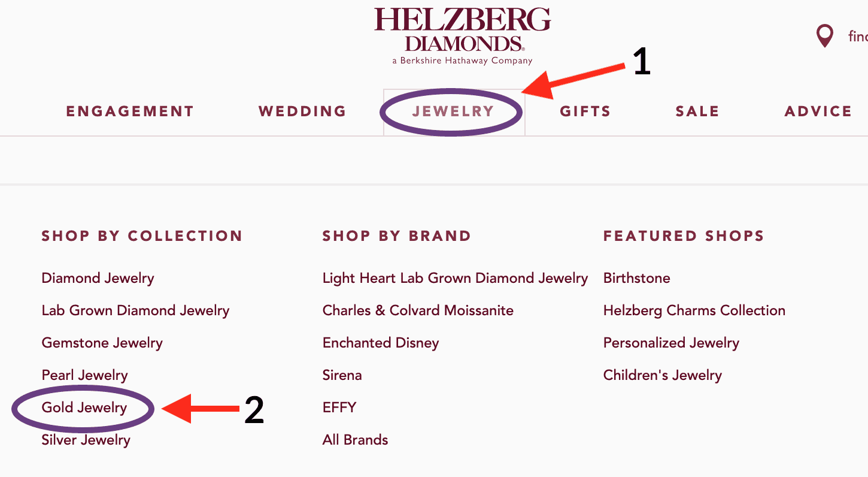The image size is (868, 477).
Task: Open the Enchanted Disney brand page
Action: click(381, 343)
